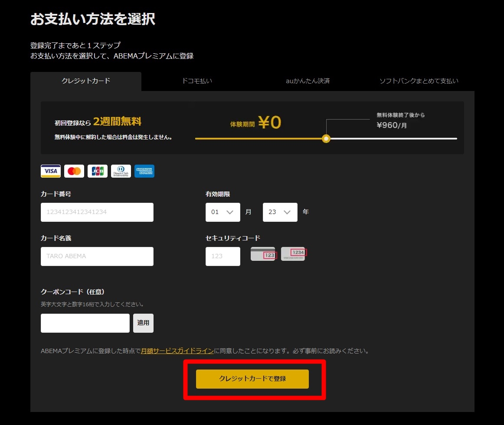Switch to the ドコモ払い tab
Image resolution: width=504 pixels, height=425 pixels.
click(x=197, y=81)
